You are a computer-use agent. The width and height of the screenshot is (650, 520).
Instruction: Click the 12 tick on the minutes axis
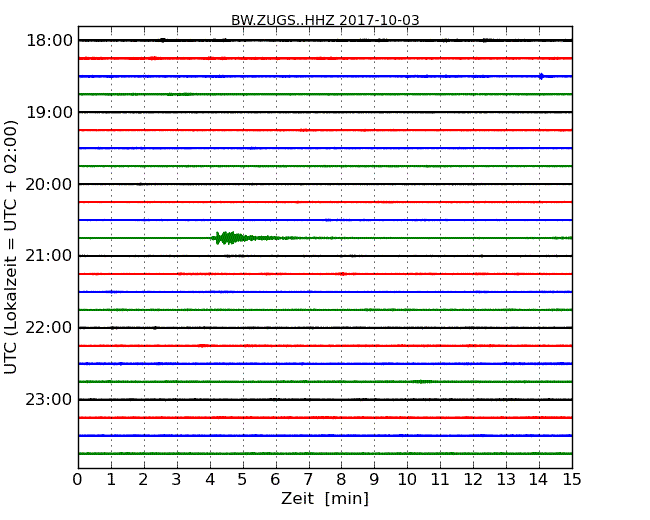click(x=473, y=480)
